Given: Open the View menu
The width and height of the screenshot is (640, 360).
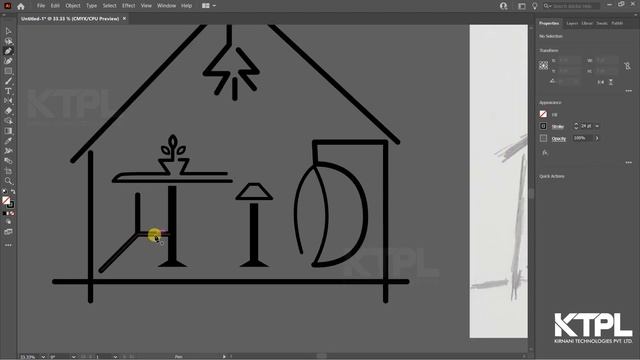Looking at the screenshot, I should [x=146, y=6].
